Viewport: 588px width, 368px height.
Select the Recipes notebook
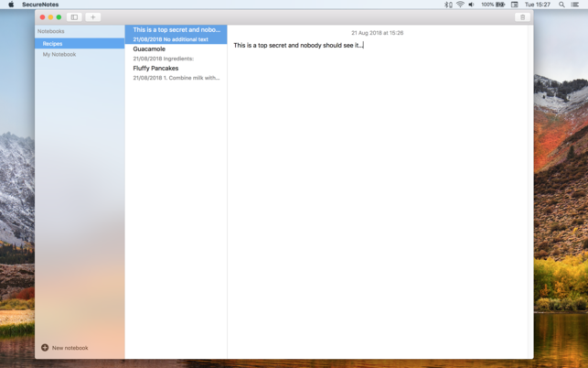click(x=80, y=44)
